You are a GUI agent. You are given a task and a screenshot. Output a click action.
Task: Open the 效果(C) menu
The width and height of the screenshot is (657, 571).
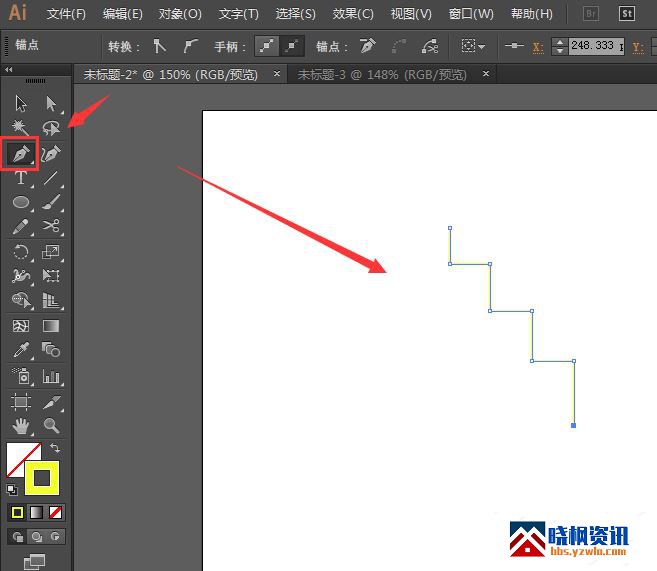[353, 14]
